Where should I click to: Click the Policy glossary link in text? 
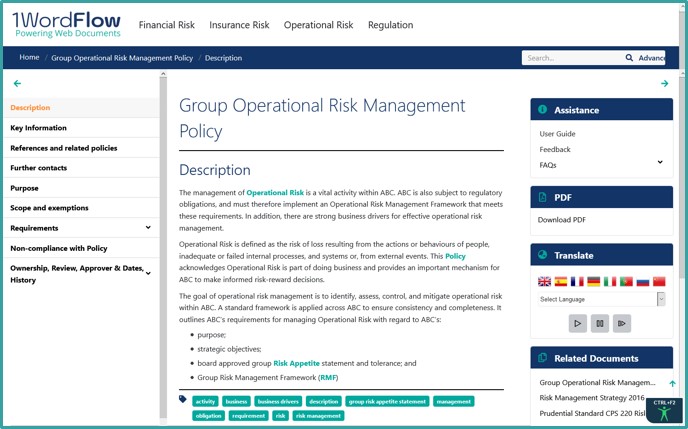click(455, 256)
